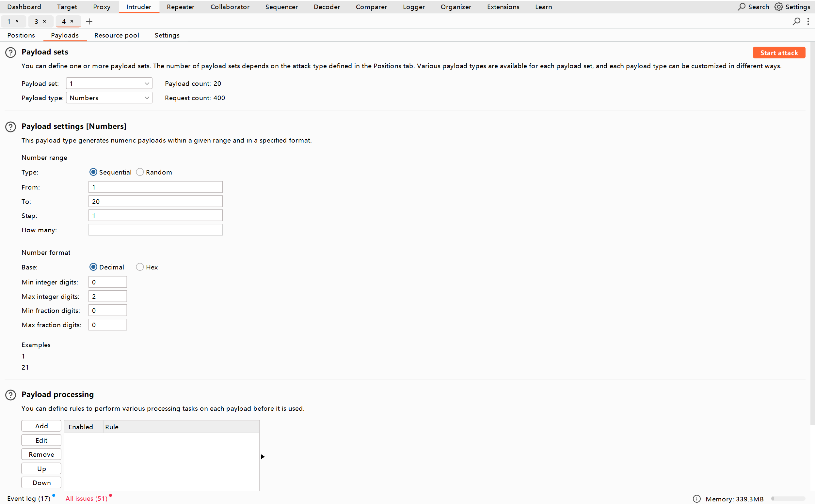The width and height of the screenshot is (815, 504).
Task: Click the Up button for rules
Action: (x=41, y=469)
